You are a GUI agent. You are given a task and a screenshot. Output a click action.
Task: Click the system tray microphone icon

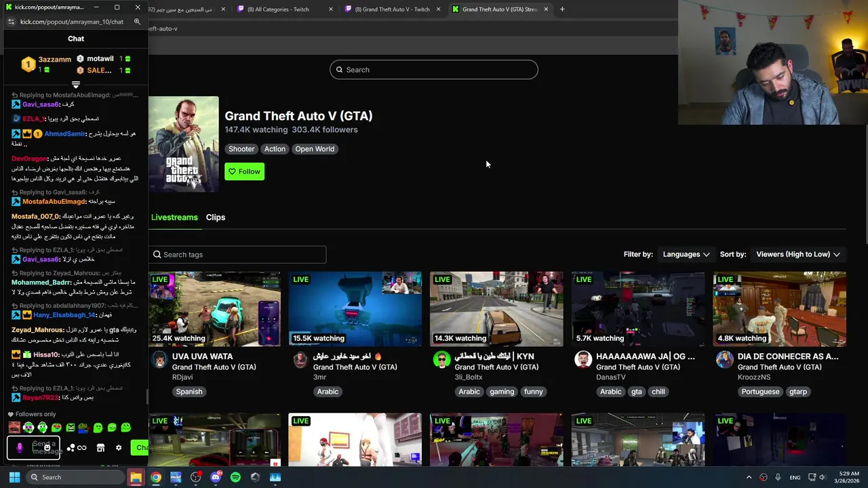point(778,477)
